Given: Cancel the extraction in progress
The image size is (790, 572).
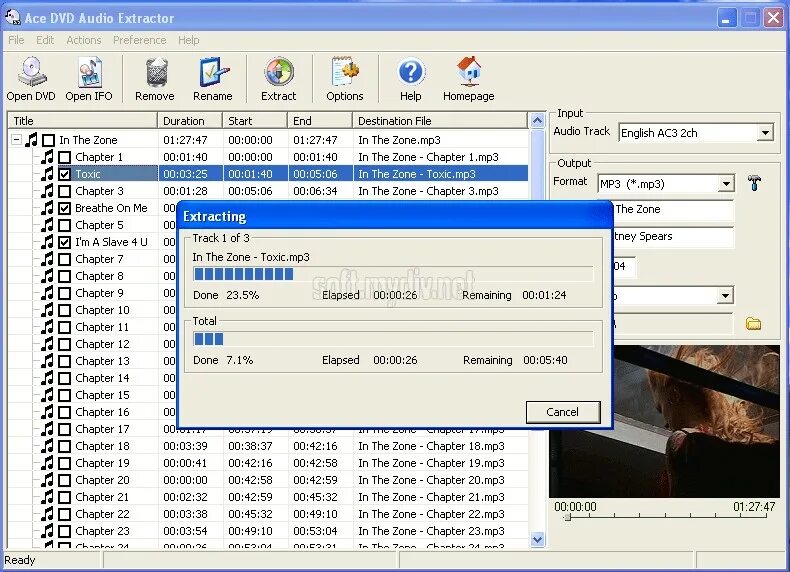Looking at the screenshot, I should 563,412.
